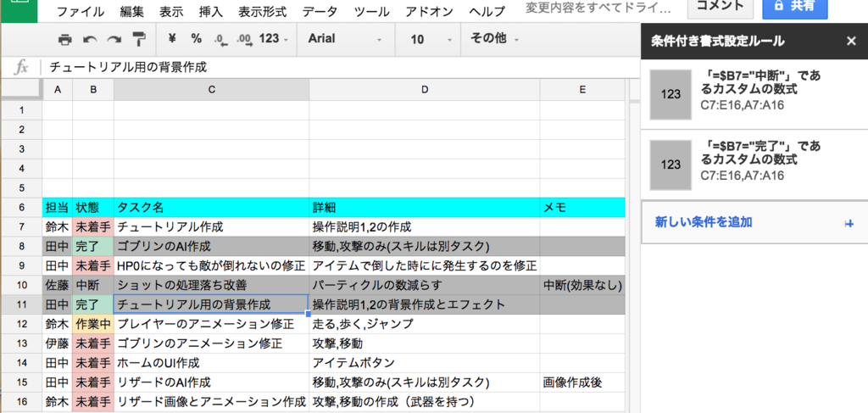Click the 123 preview swatch of 完了 rule
868x413 pixels.
pos(670,165)
